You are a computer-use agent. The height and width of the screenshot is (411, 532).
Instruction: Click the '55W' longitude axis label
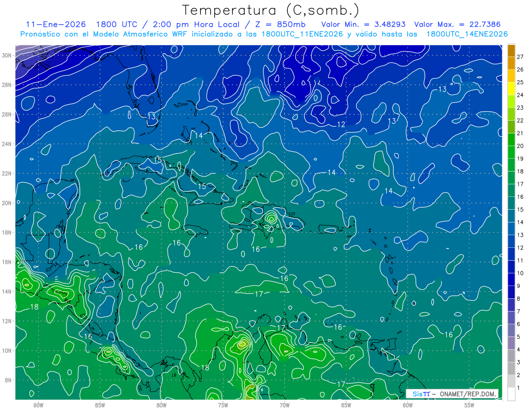(x=469, y=405)
